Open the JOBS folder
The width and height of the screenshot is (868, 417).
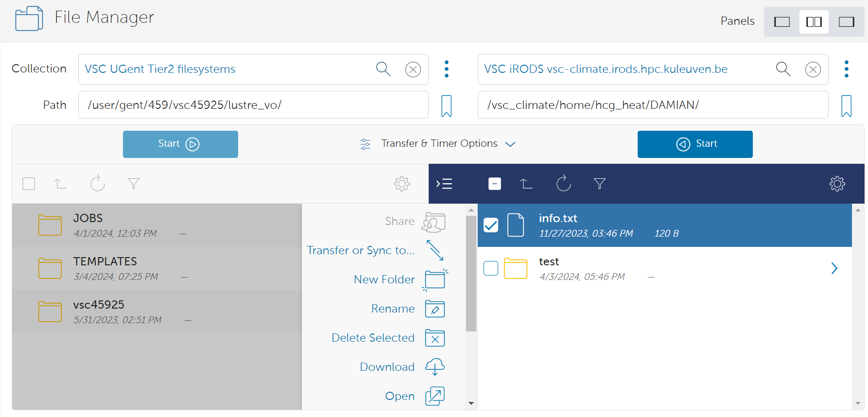157,226
